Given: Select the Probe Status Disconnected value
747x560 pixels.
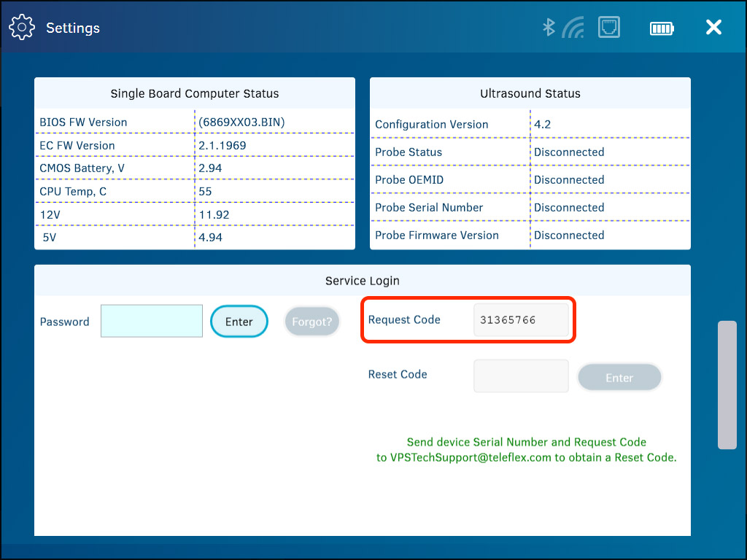Looking at the screenshot, I should (x=569, y=152).
